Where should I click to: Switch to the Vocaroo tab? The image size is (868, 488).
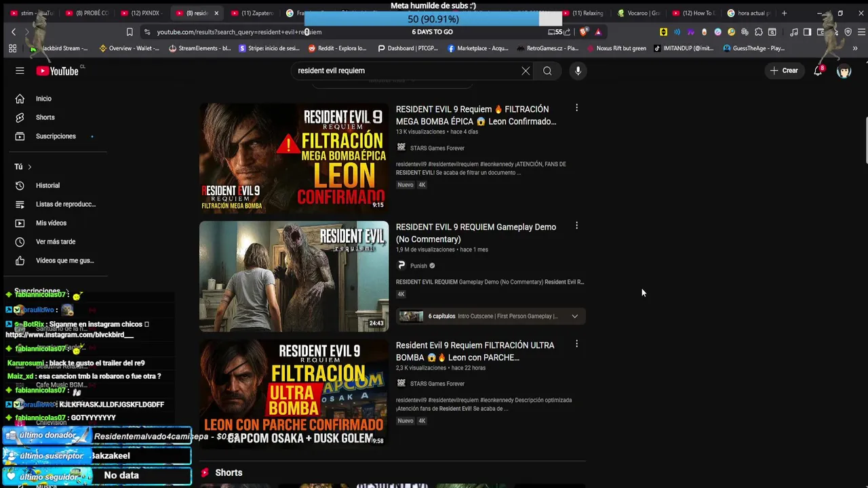pos(639,13)
